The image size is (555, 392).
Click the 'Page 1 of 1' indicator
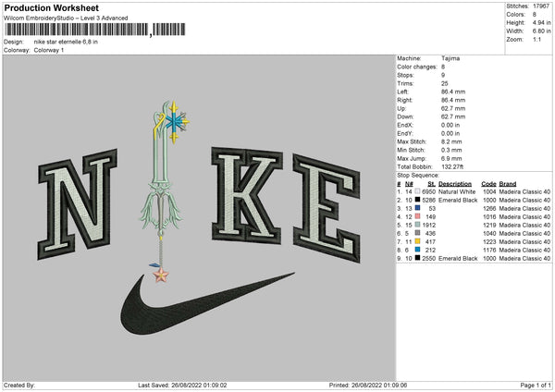click(x=536, y=385)
